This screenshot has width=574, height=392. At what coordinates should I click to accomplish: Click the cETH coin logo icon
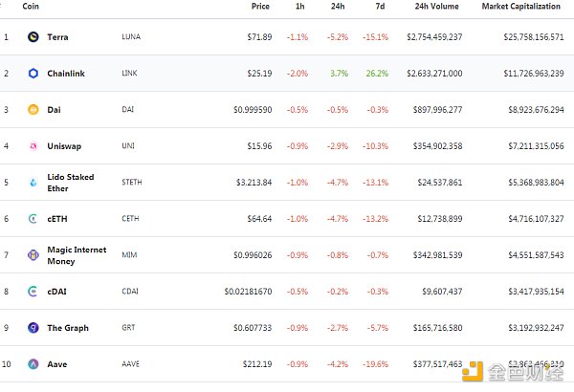point(33,219)
